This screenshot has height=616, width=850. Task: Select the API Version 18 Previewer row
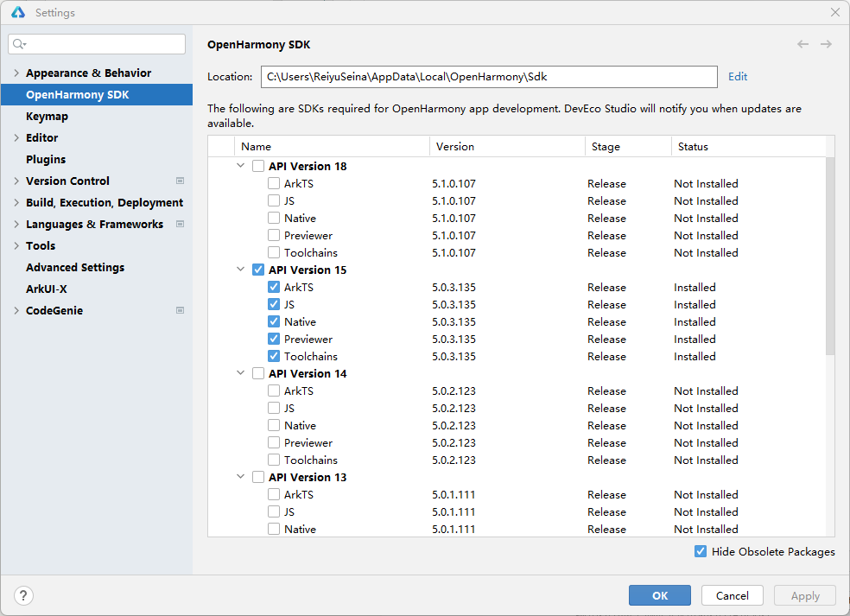[517, 235]
